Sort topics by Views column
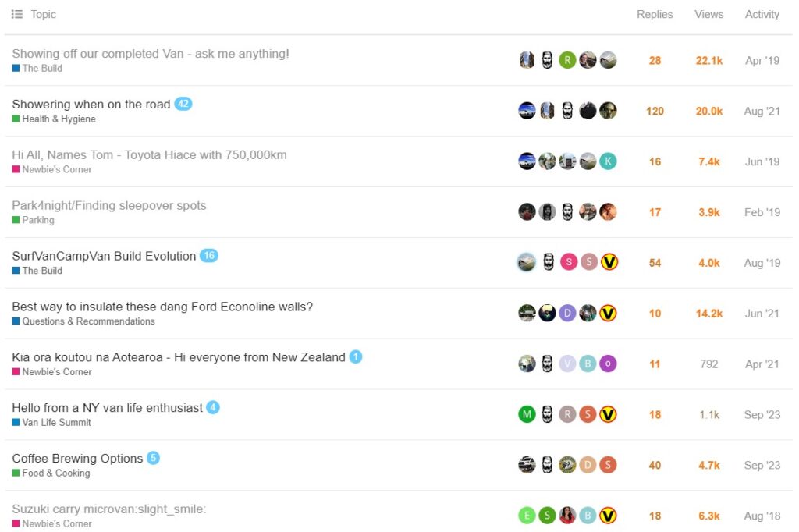 tap(708, 14)
